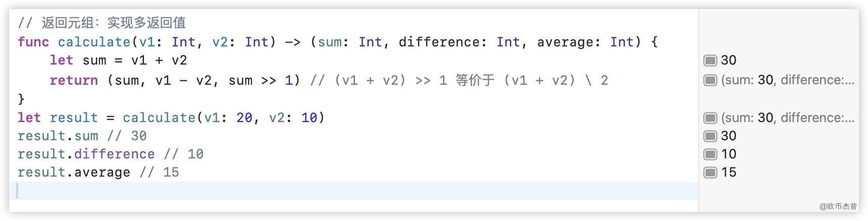Screen dimensions: 868x221
Task: Click the sidebar result value 10
Action: (x=729, y=154)
